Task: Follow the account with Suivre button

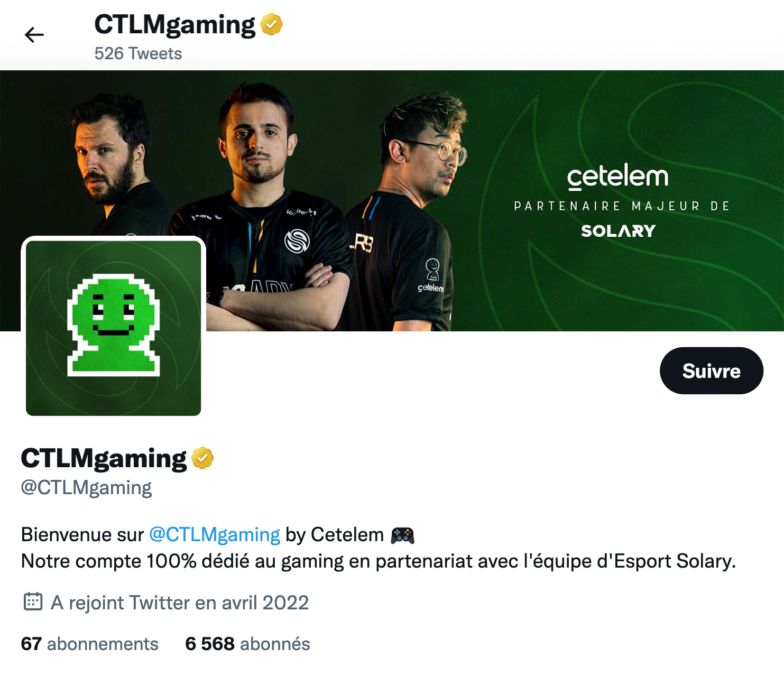Action: coord(711,370)
